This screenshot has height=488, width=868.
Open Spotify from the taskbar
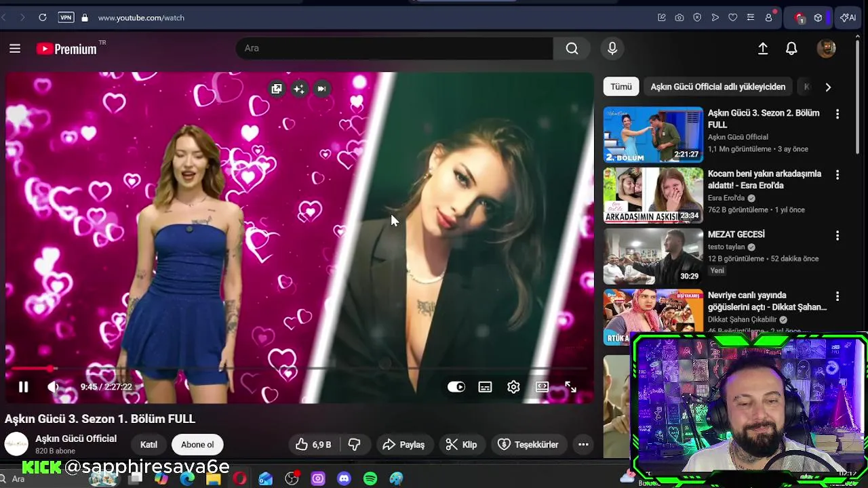pos(370,479)
